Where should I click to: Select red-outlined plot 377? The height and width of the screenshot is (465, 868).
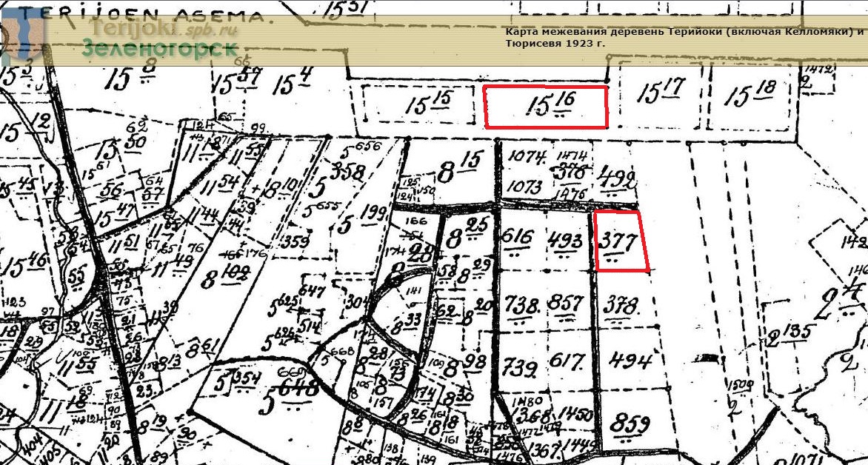point(622,241)
